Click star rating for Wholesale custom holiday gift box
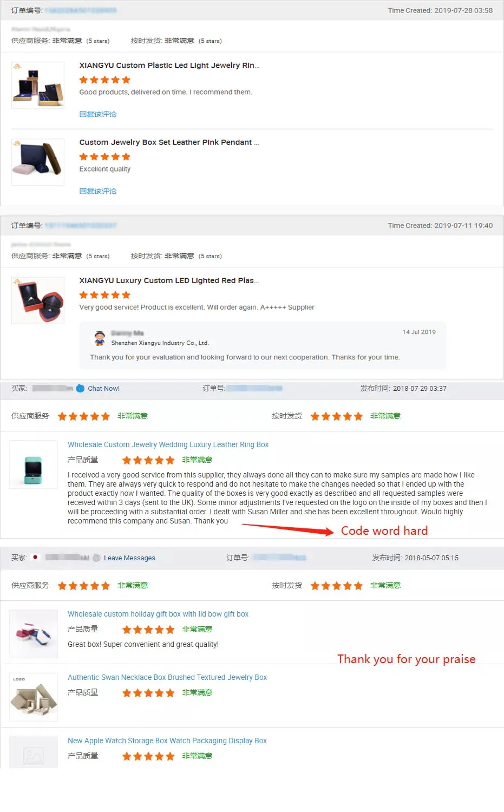This screenshot has width=504, height=812. coord(148,630)
